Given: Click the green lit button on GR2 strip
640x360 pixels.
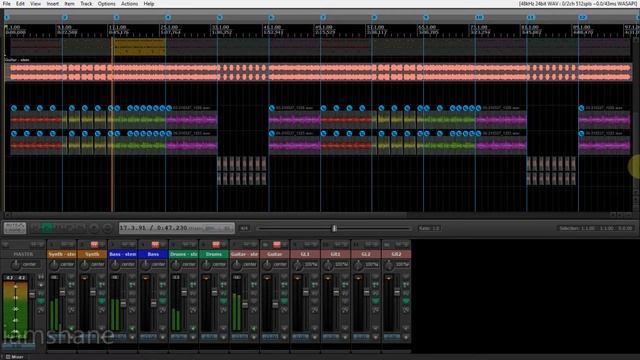Looking at the screenshot, I should point(406,301).
